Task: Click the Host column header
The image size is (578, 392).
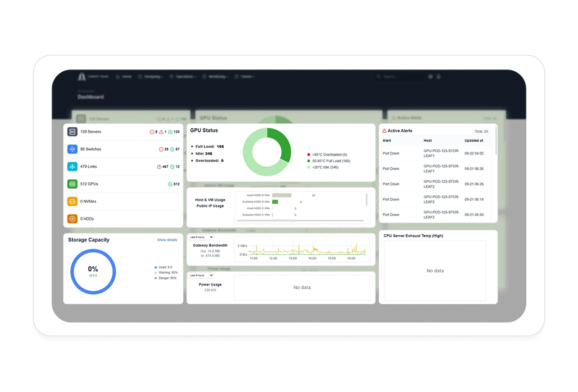Action: tap(428, 141)
